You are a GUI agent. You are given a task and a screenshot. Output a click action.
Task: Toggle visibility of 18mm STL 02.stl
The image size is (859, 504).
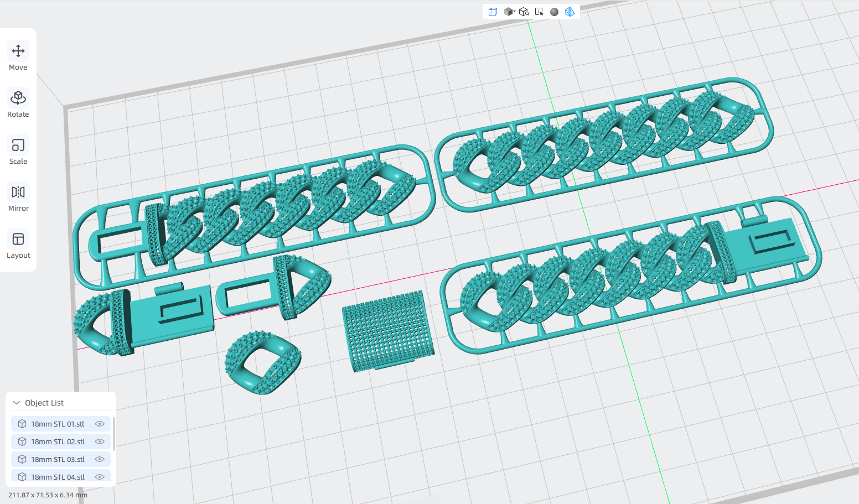[100, 441]
